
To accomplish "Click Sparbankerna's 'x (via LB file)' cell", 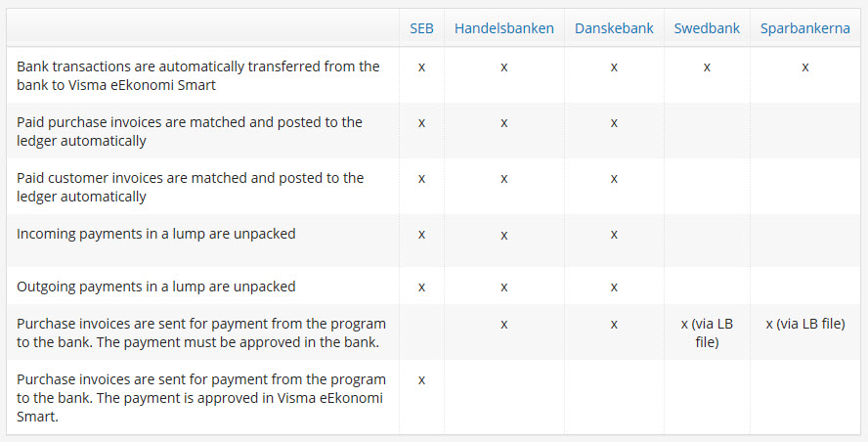I will pos(804,324).
